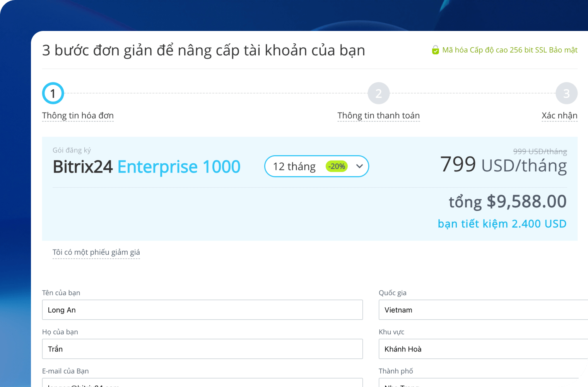Click the 'Gói đăng ký' label
This screenshot has height=387, width=588.
[72, 150]
